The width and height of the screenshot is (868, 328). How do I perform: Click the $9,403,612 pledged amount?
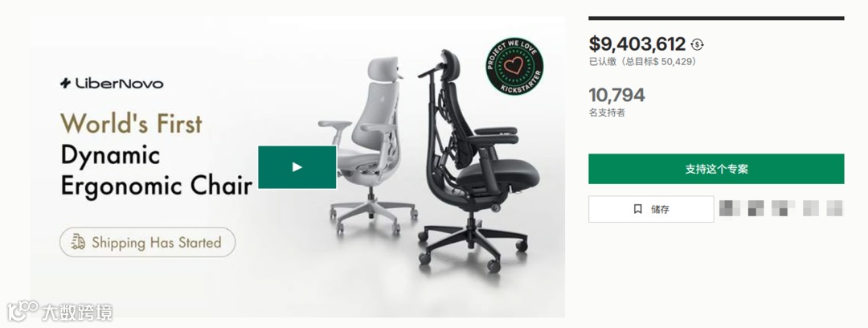coord(637,44)
